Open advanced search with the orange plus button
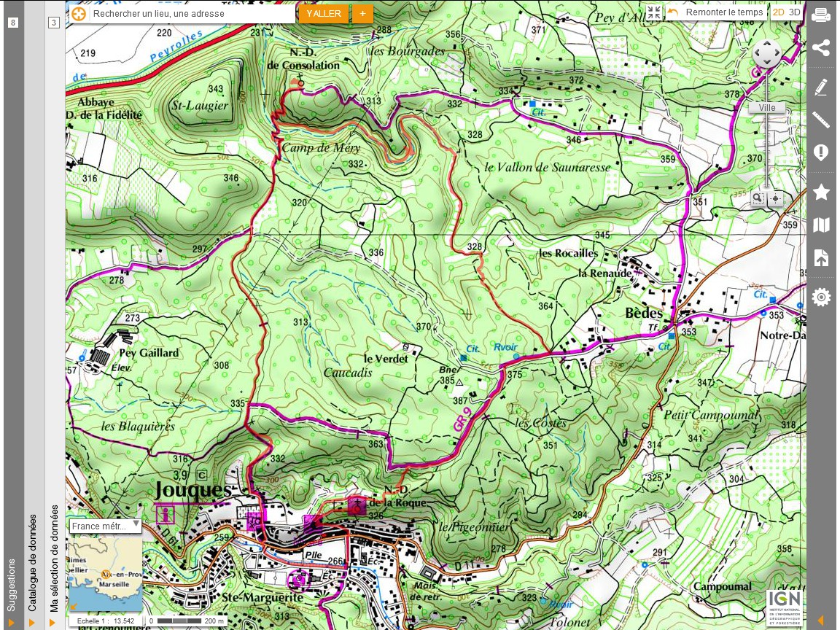Image resolution: width=840 pixels, height=630 pixels. (362, 14)
